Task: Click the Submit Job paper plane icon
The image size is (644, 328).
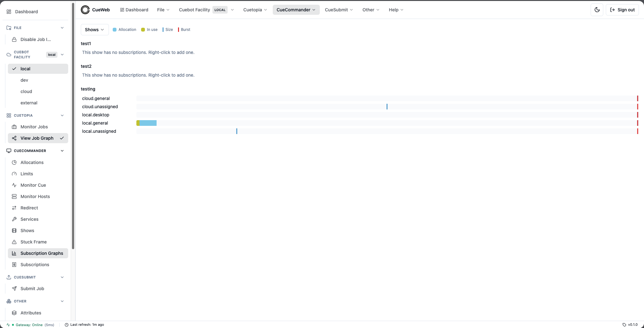Action: coord(14,289)
